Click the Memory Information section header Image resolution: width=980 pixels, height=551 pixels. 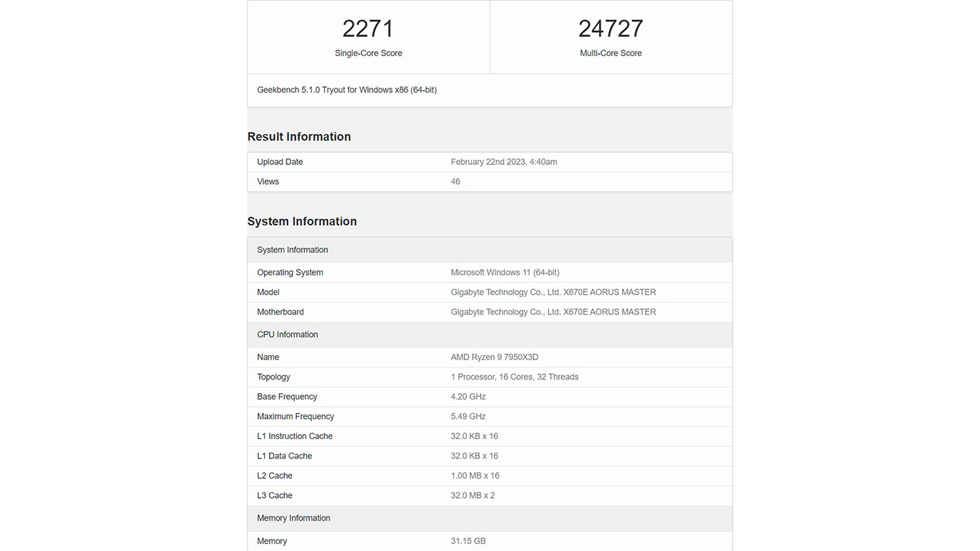[490, 518]
